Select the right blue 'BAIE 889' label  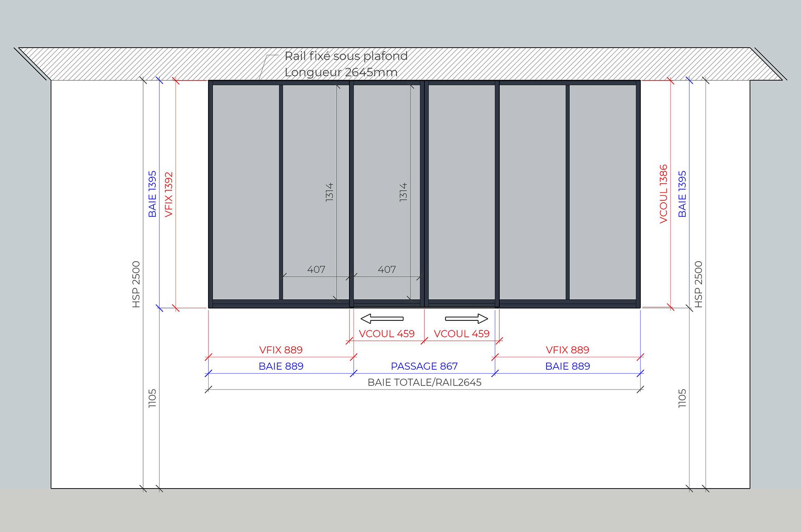coord(567,366)
